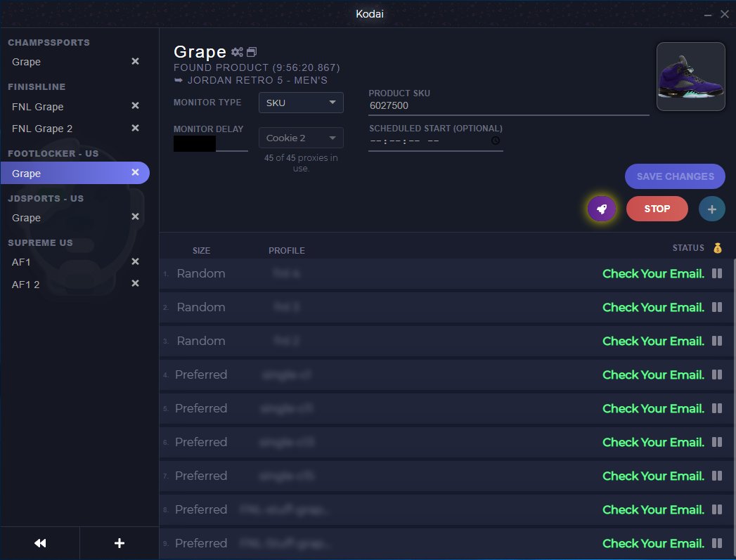736x560 pixels.
Task: Click the money bag icon next to STATUS
Action: click(717, 247)
